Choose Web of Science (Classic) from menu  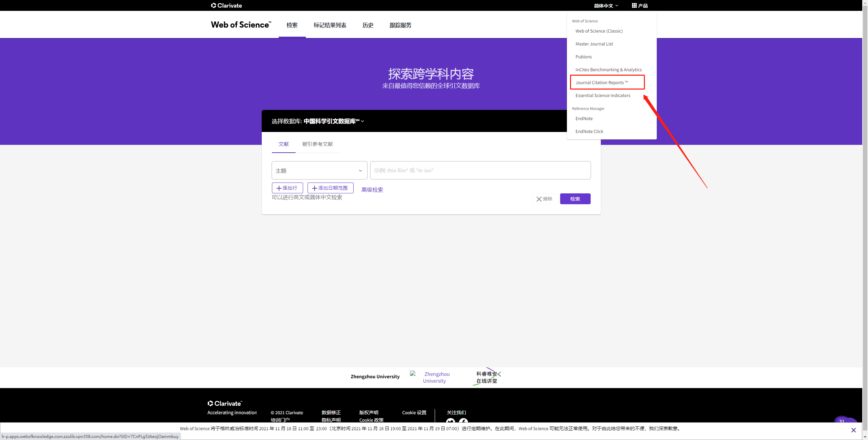coord(599,31)
